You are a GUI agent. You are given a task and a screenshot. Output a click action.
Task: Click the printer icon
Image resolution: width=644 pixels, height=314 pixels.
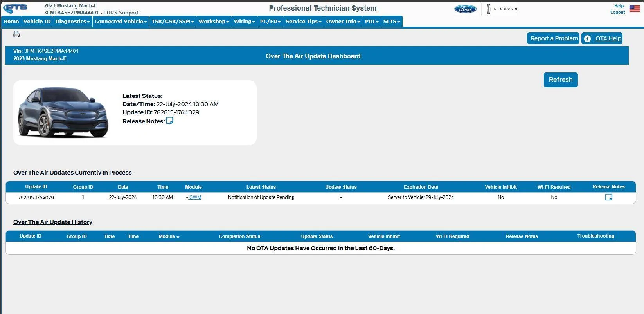[16, 34]
